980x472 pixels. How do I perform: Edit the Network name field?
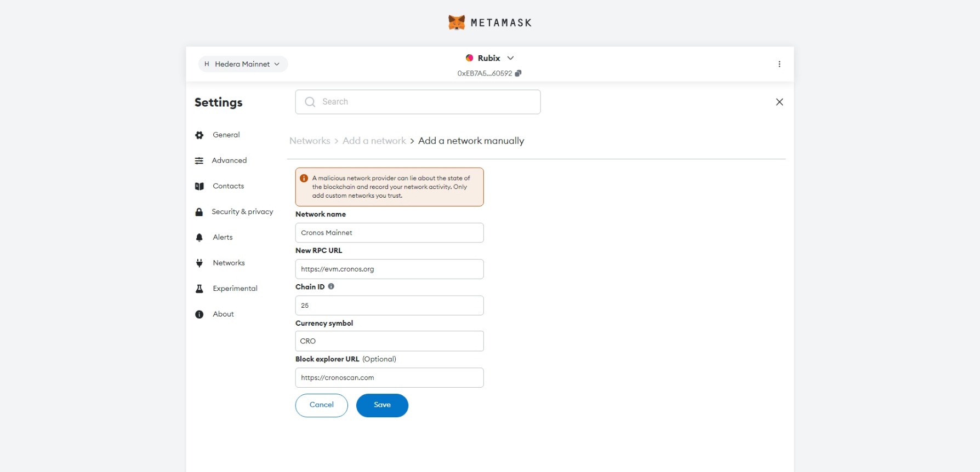point(389,233)
